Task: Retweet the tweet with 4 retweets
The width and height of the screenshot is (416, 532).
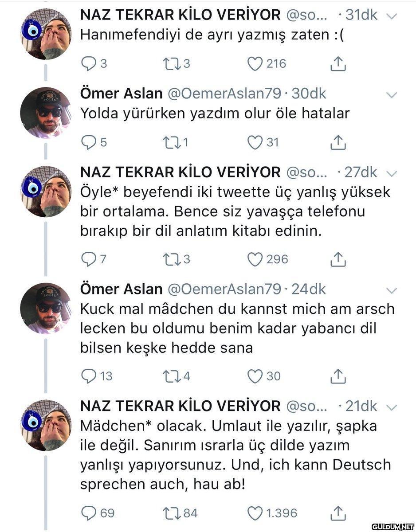Action: click(x=169, y=376)
